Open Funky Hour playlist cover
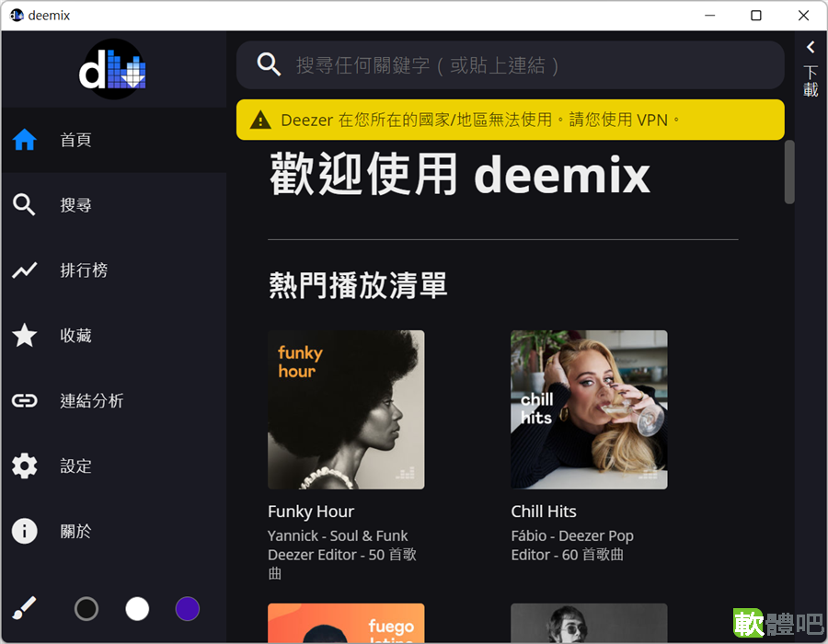 click(x=346, y=409)
